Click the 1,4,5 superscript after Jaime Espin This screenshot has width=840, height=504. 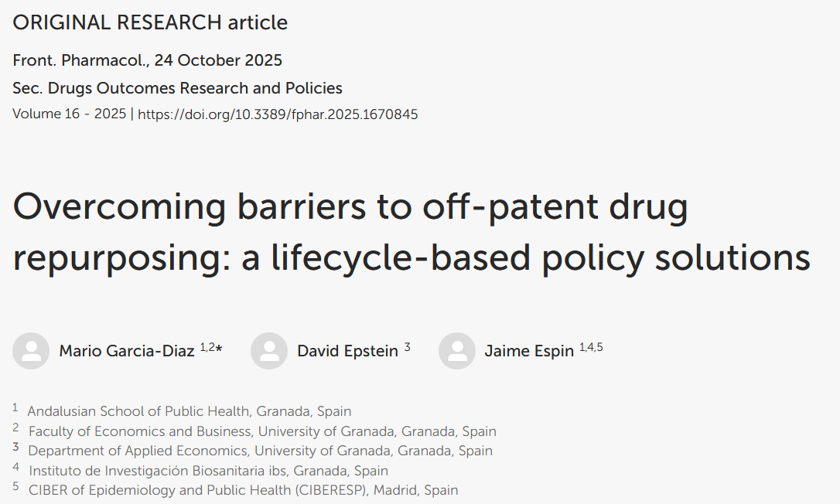591,348
